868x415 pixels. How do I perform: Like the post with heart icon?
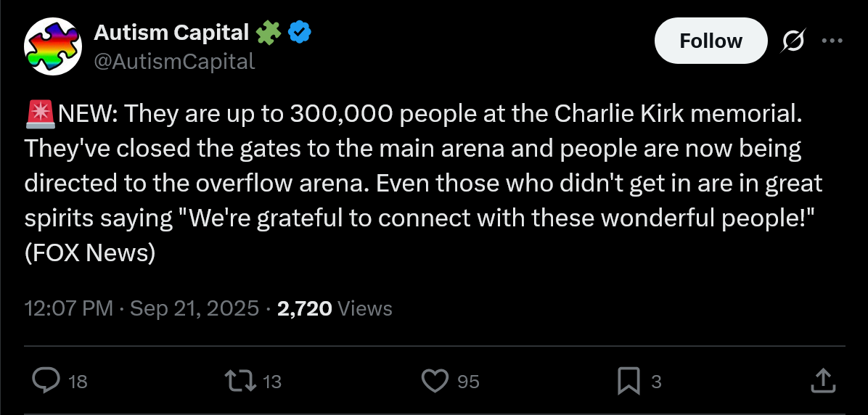(x=435, y=381)
